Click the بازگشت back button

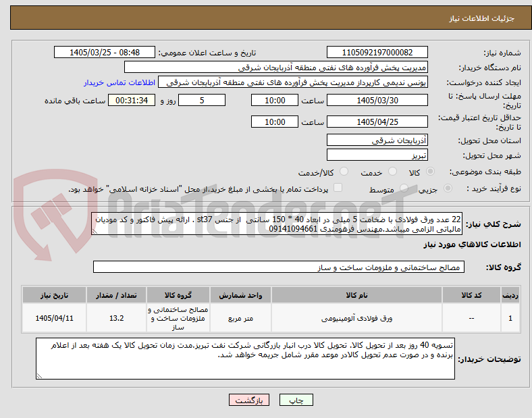point(249,400)
